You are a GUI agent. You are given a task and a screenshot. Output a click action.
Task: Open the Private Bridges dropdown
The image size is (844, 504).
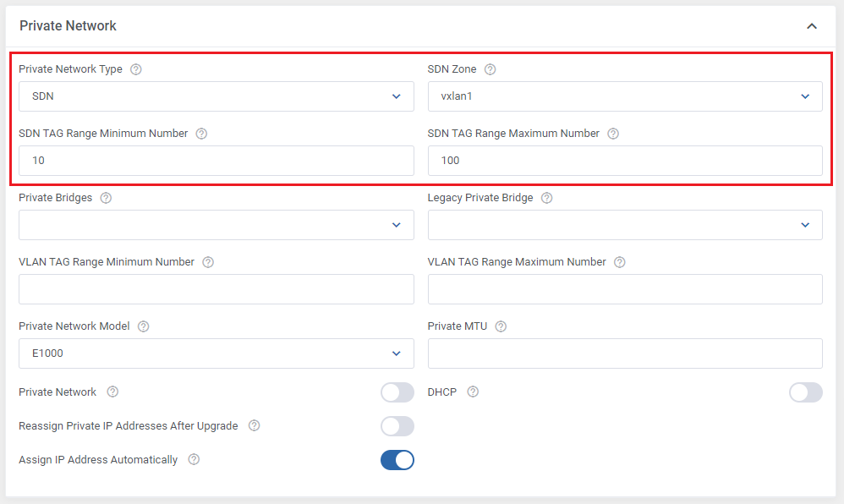click(216, 225)
